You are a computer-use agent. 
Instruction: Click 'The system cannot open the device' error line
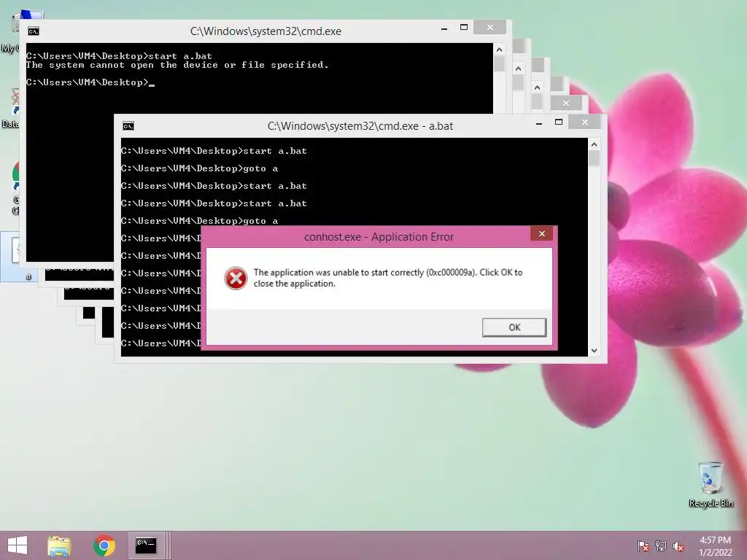coord(177,65)
